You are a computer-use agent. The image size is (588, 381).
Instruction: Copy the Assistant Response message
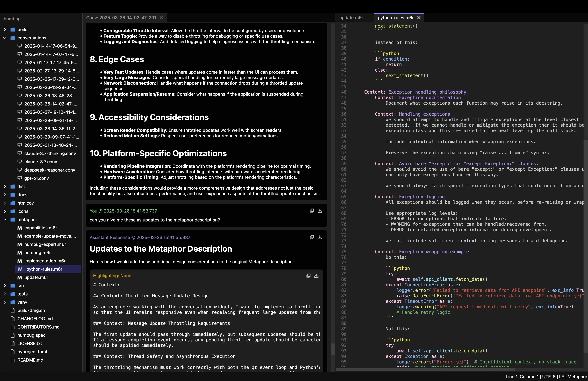(312, 237)
